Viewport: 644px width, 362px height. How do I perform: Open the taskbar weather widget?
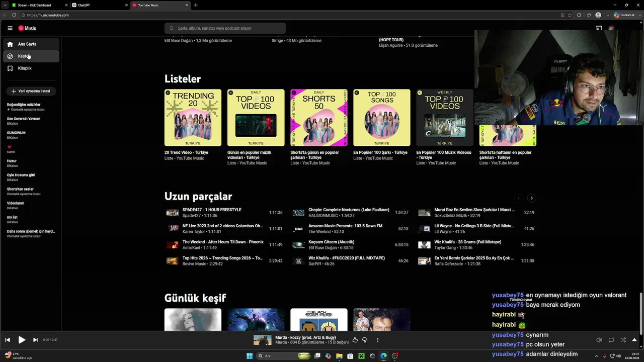[18, 356]
